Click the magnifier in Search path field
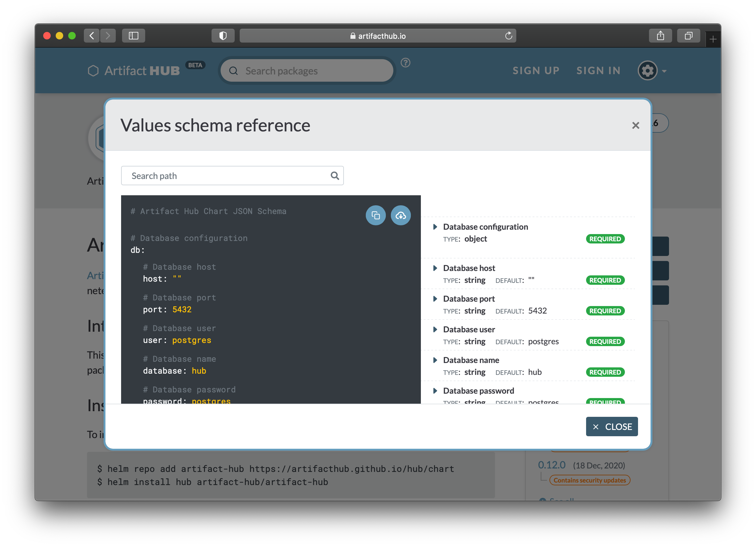Image resolution: width=756 pixels, height=547 pixels. (335, 176)
